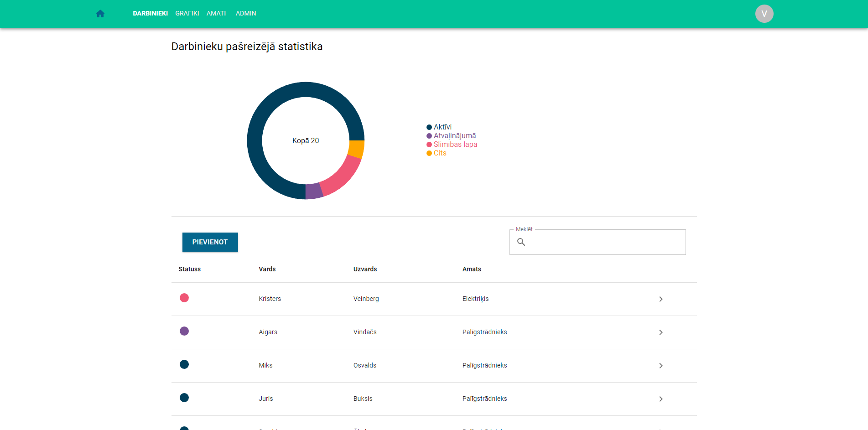
Task: Open the AMATI menu item
Action: 216,13
